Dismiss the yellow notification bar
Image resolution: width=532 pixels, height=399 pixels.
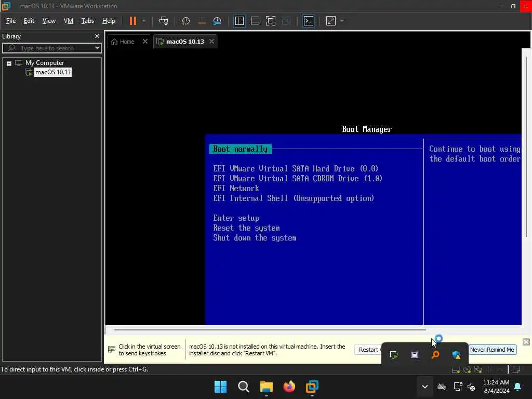click(526, 342)
